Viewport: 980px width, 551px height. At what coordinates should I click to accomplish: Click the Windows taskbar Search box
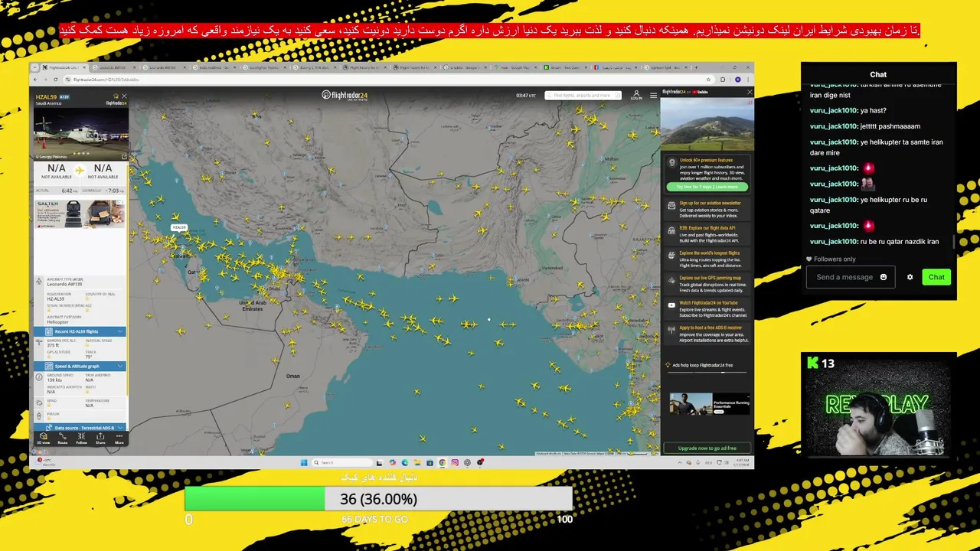(342, 462)
